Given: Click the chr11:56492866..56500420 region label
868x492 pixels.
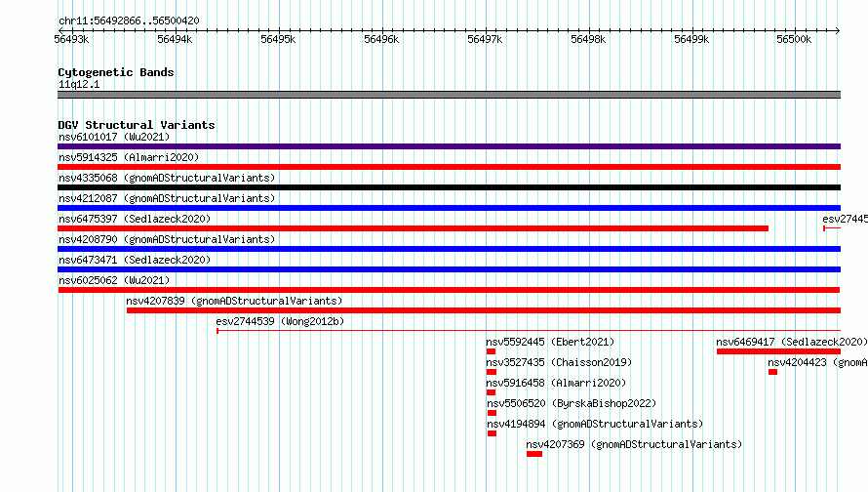Looking at the screenshot, I should (129, 20).
